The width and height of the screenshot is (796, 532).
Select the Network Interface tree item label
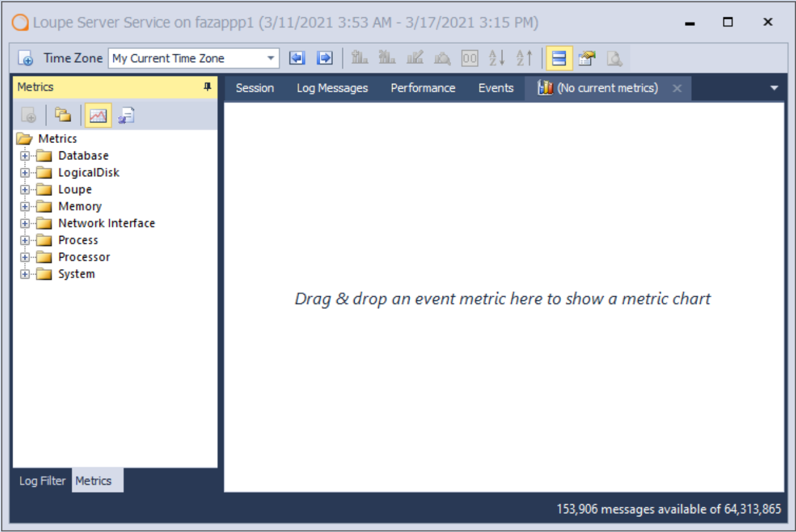click(107, 223)
